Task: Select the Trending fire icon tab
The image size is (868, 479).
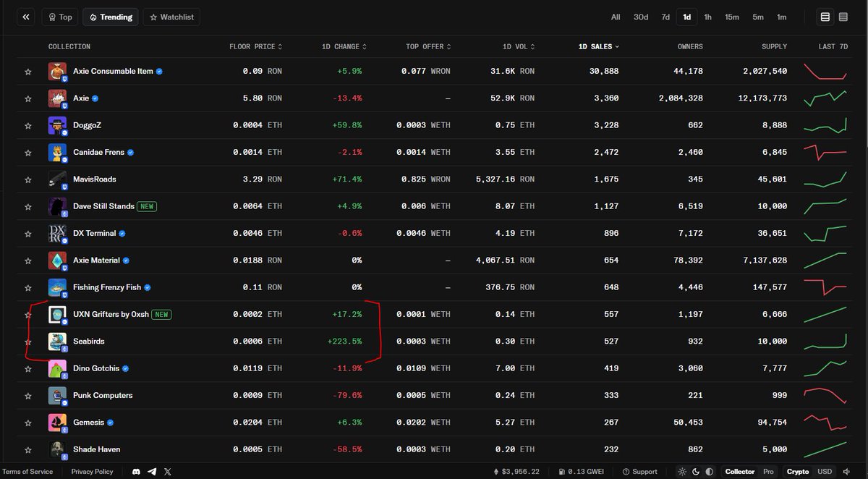Action: pos(110,17)
